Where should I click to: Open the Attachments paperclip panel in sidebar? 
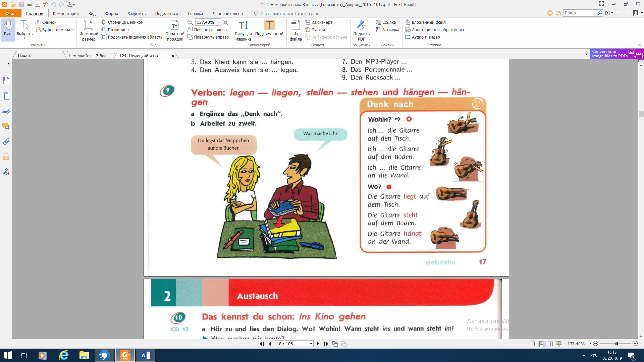click(x=6, y=141)
